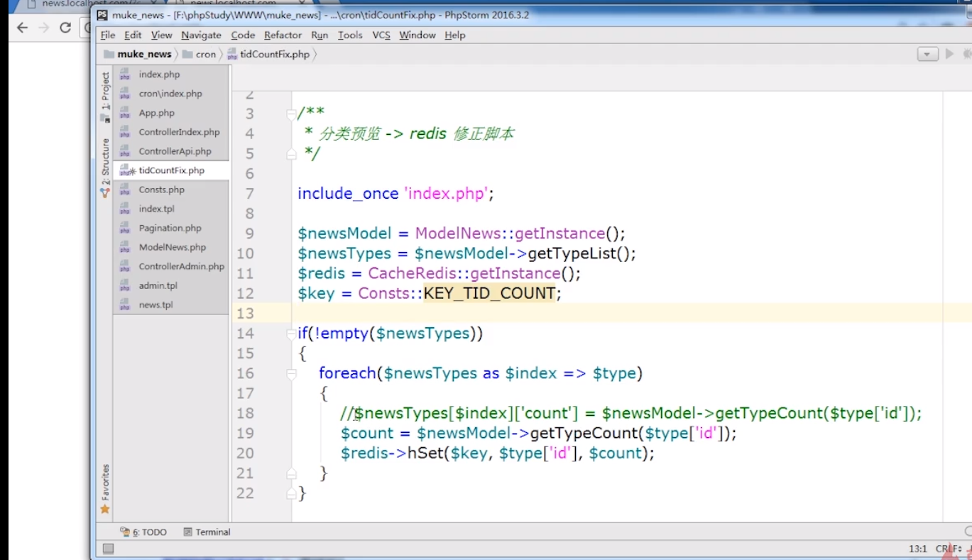Click the PhpStorm logo in the title bar
This screenshot has width=972, height=560.
pos(103,15)
